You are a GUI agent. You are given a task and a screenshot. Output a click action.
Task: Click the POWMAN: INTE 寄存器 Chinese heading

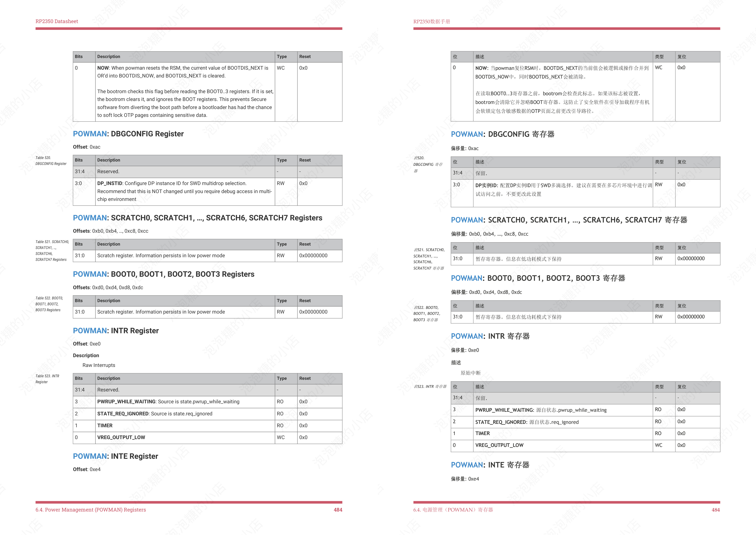point(490,465)
